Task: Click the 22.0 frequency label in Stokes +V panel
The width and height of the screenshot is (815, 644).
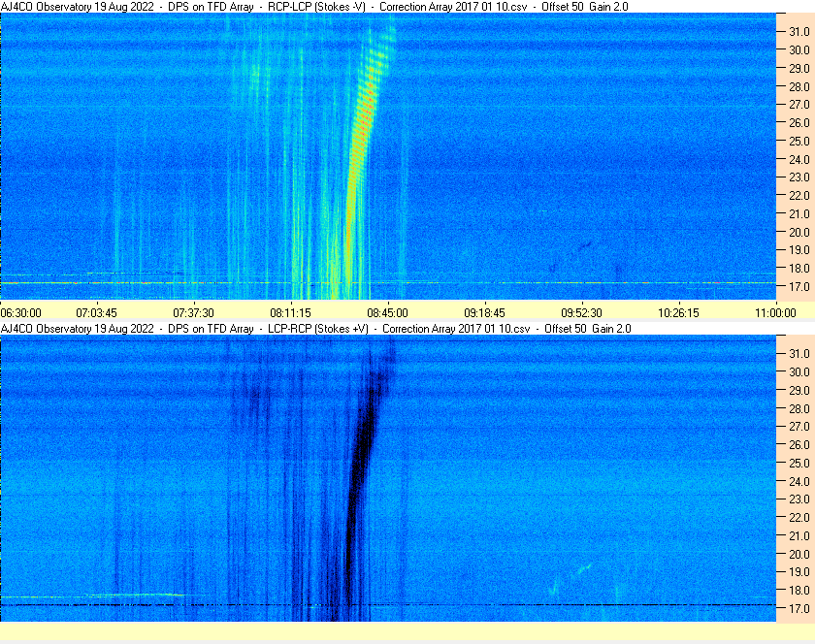Action: [799, 517]
